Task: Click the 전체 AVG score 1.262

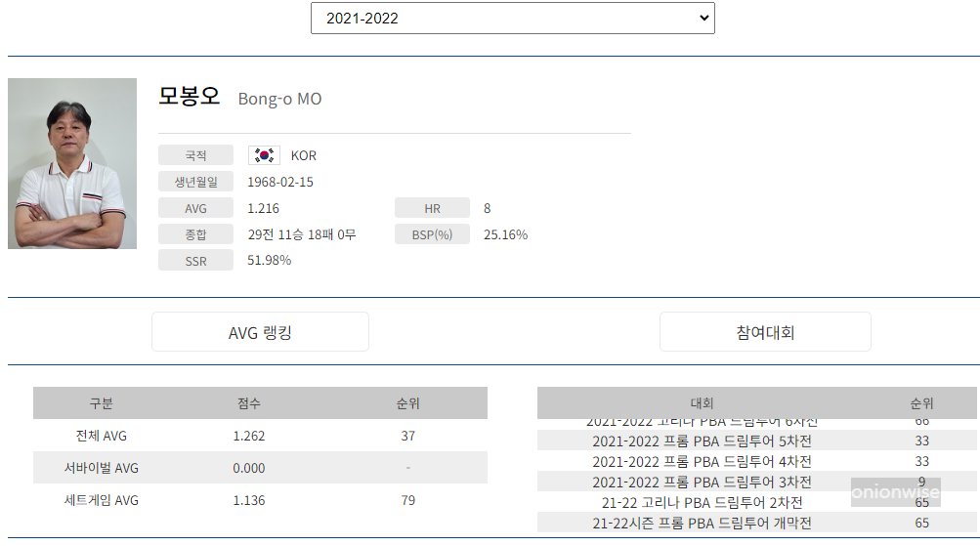Action: 249,436
